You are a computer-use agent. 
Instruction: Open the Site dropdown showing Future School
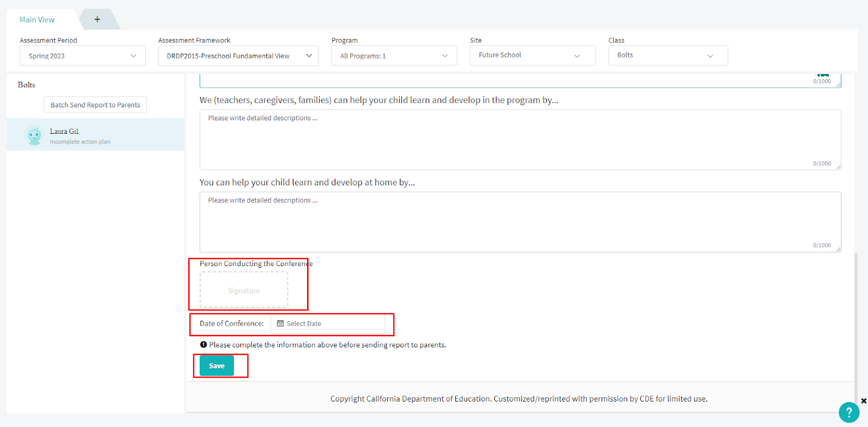(x=532, y=55)
